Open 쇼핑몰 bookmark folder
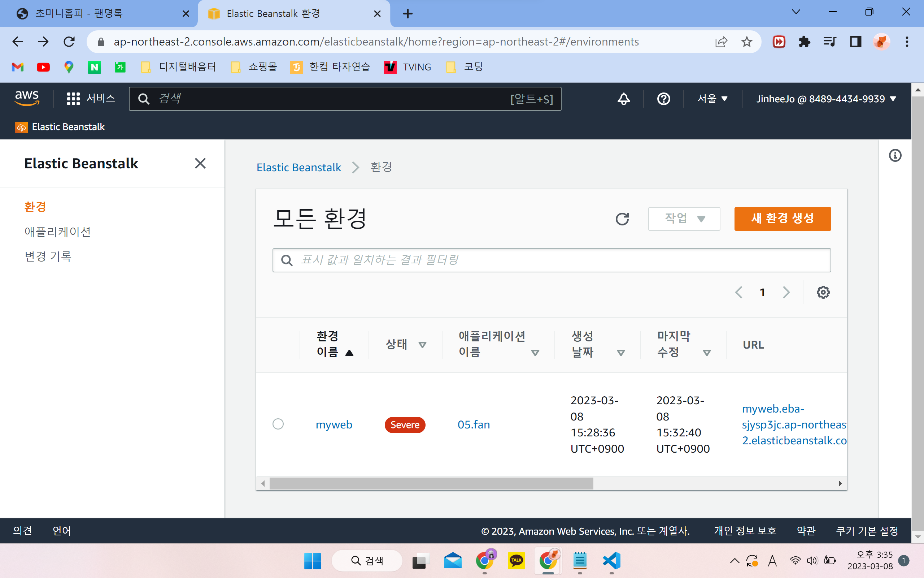 click(x=254, y=67)
